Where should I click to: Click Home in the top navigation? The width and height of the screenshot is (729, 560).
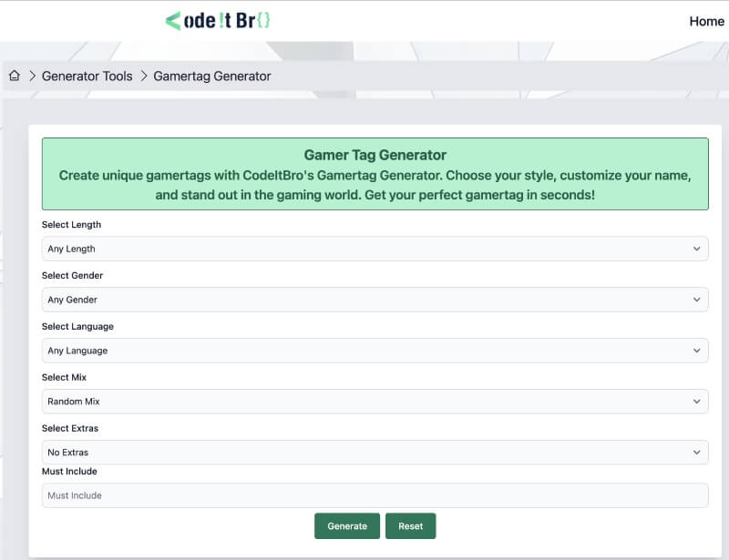click(x=706, y=21)
